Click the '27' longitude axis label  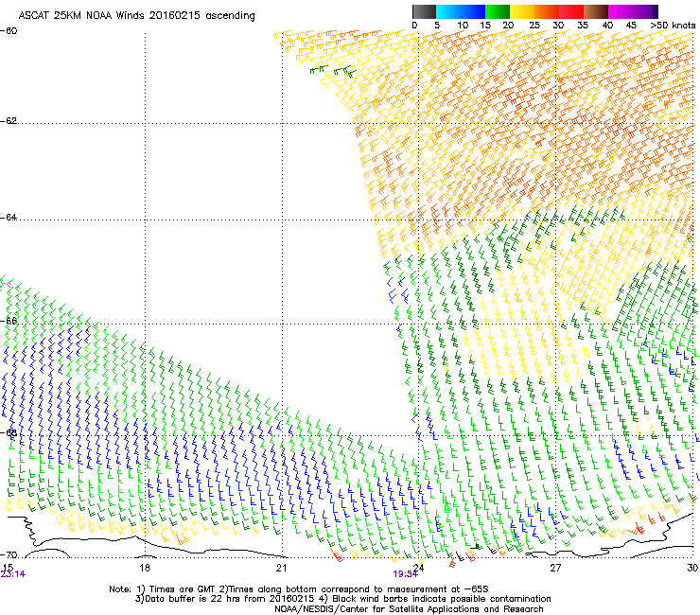click(x=555, y=568)
